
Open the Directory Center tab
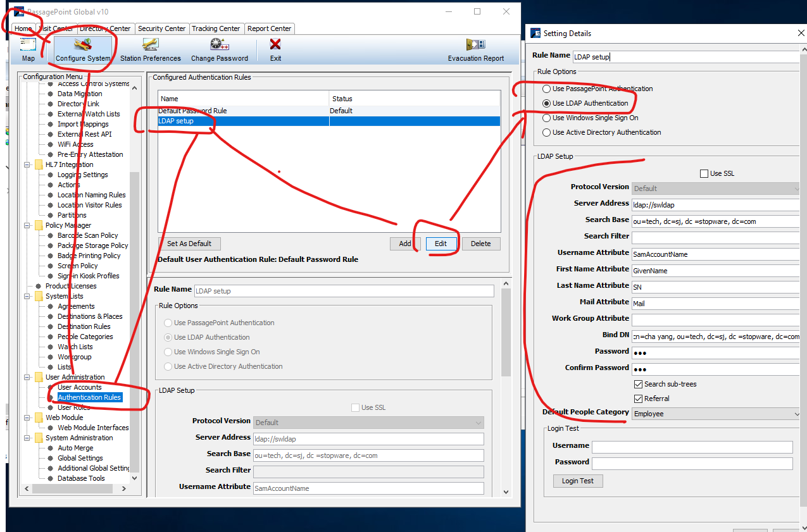pyautogui.click(x=105, y=28)
